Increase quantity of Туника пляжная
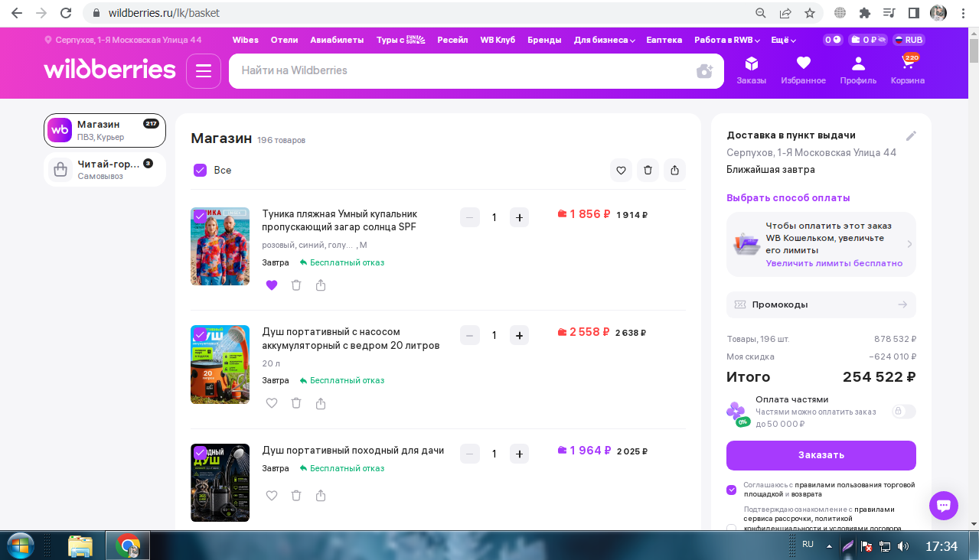The width and height of the screenshot is (979, 560). [x=519, y=217]
